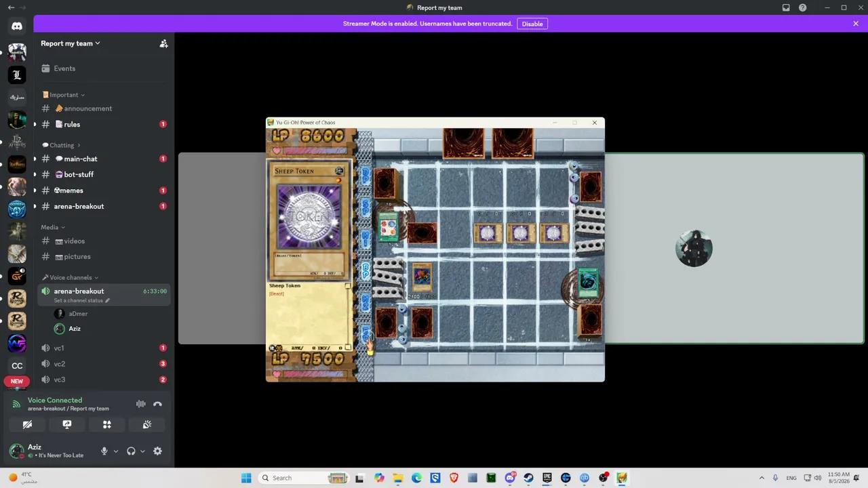Toggle noise suppression waveform icon
Screen dimensions: 868x488
coord(141,404)
